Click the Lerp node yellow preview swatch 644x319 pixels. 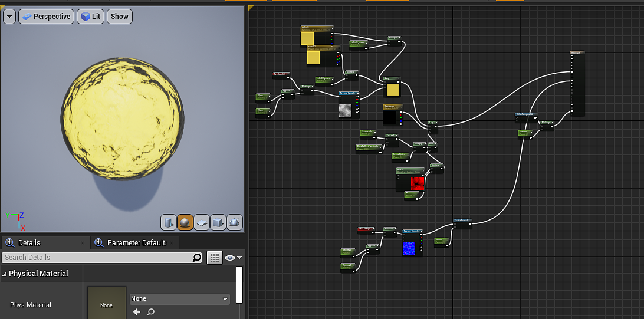(x=393, y=90)
